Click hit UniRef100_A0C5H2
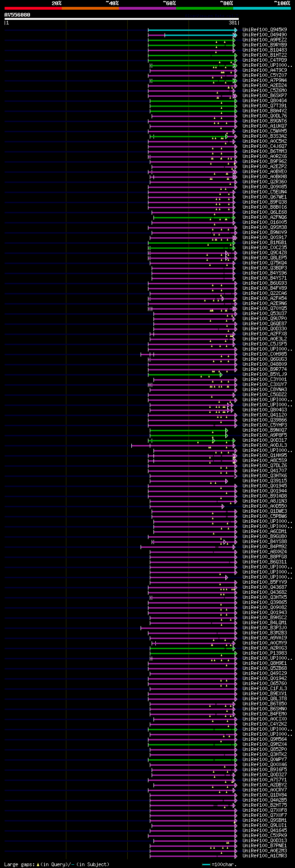Screen dimensions: 295x868 [x=265, y=141]
